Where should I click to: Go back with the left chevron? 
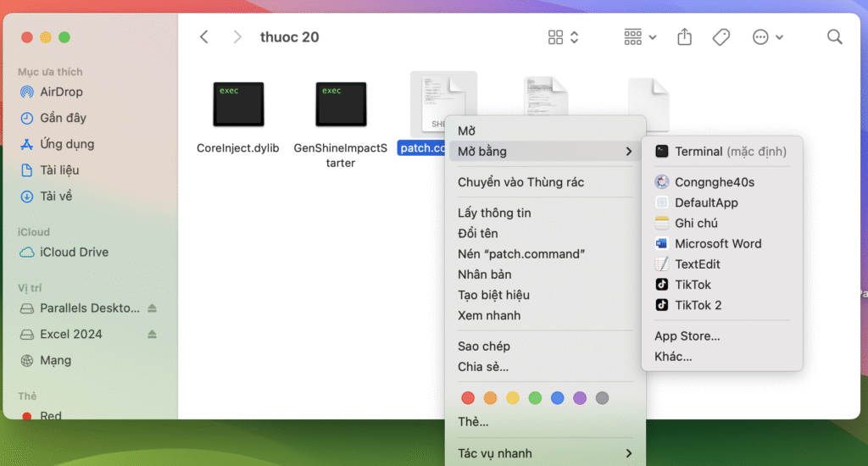click(x=203, y=37)
